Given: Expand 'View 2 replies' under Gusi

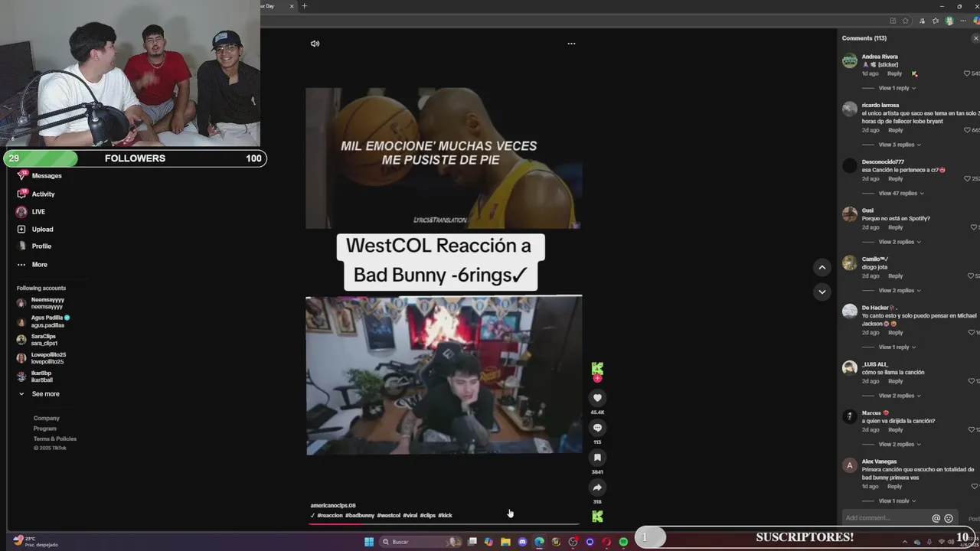Looking at the screenshot, I should (x=900, y=242).
